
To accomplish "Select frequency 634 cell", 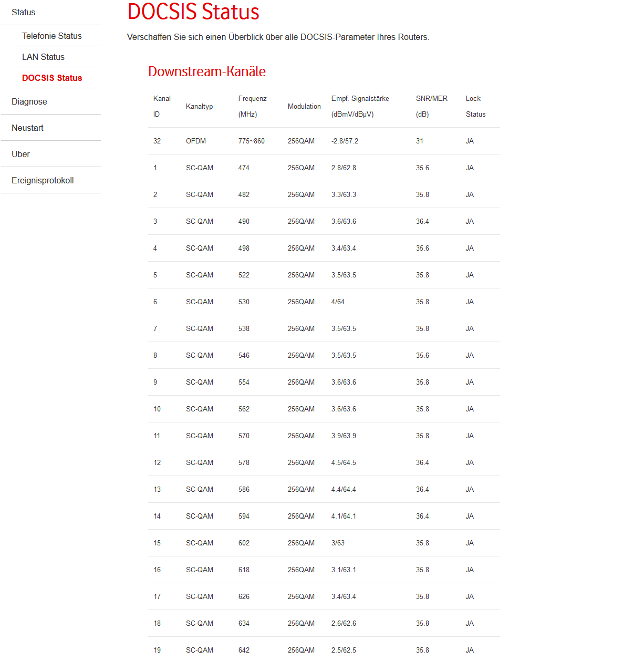I will tap(244, 623).
